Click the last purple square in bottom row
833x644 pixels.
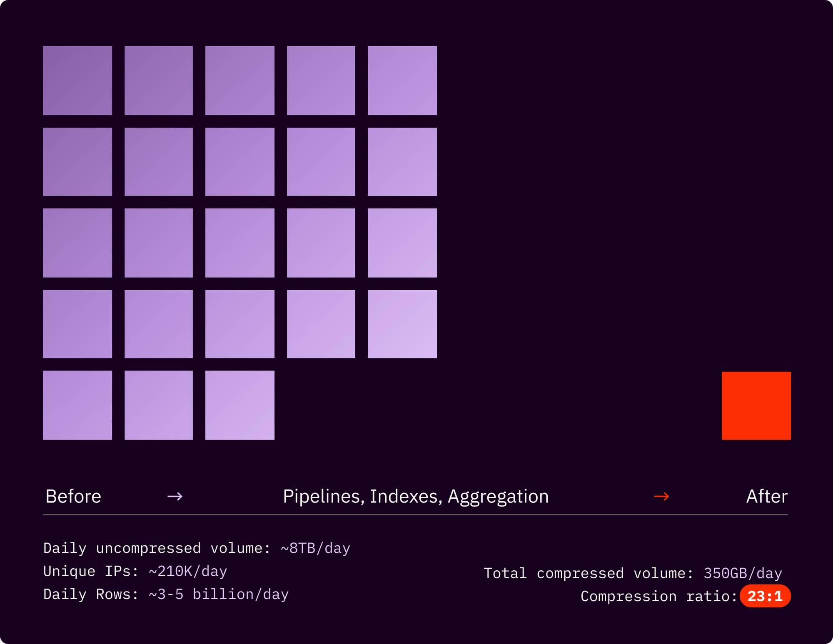pyautogui.click(x=240, y=405)
